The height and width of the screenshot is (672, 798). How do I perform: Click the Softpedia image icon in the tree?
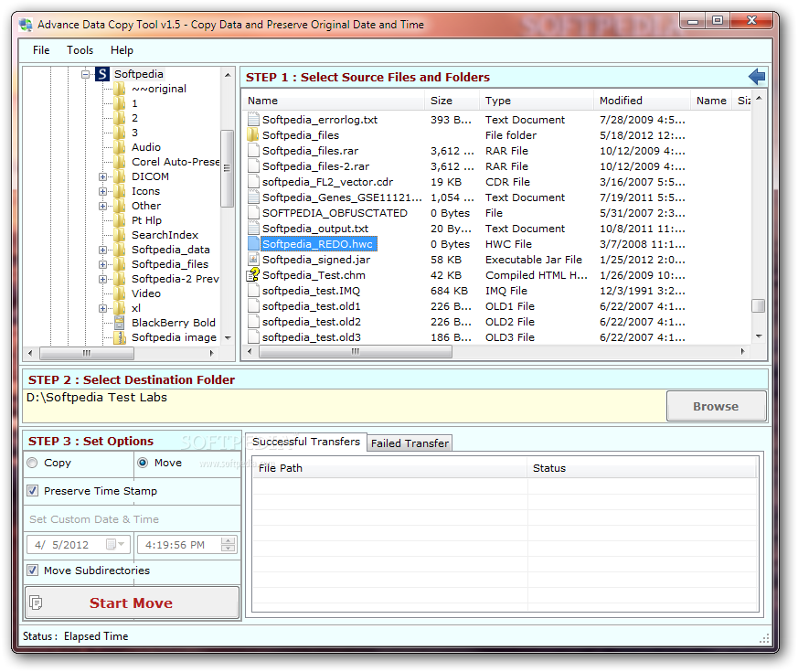click(x=120, y=337)
